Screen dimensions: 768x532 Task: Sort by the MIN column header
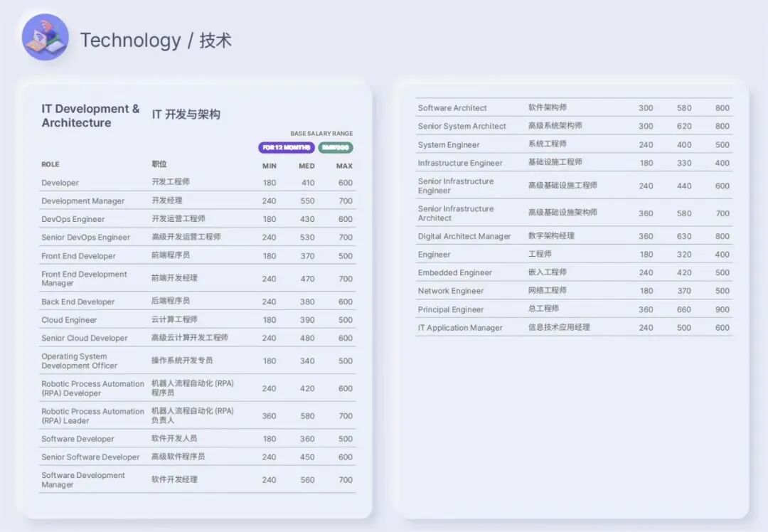(269, 164)
